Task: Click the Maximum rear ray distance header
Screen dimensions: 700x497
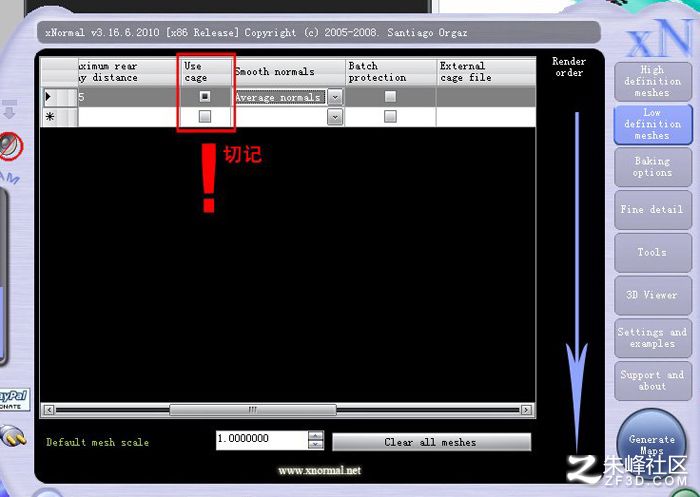Action: (129, 72)
